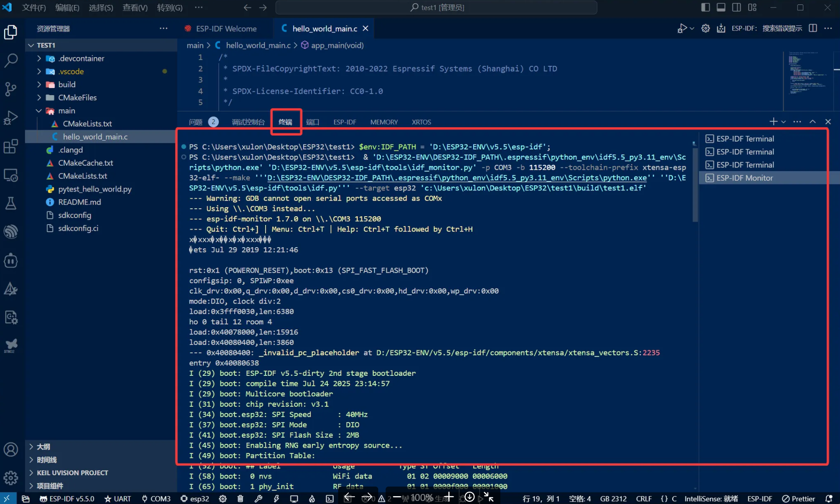Open the Search view in activity bar
The width and height of the screenshot is (840, 504).
(x=10, y=60)
